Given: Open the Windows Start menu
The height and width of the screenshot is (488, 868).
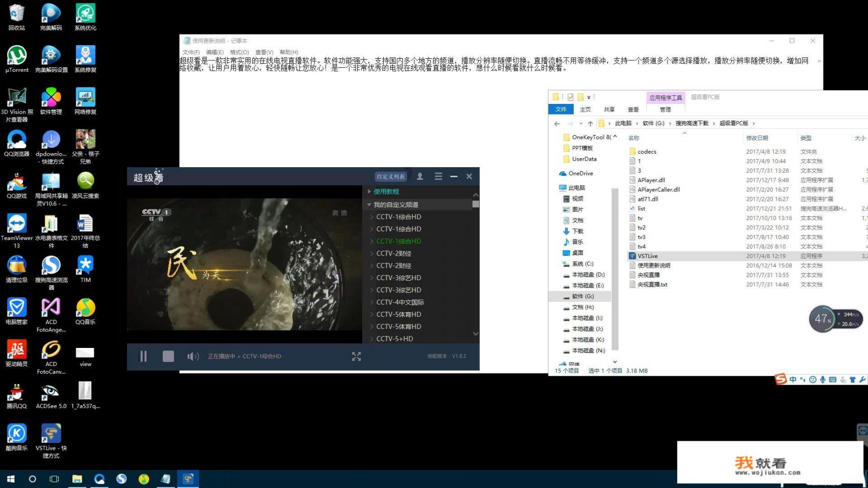Looking at the screenshot, I should coord(11,479).
